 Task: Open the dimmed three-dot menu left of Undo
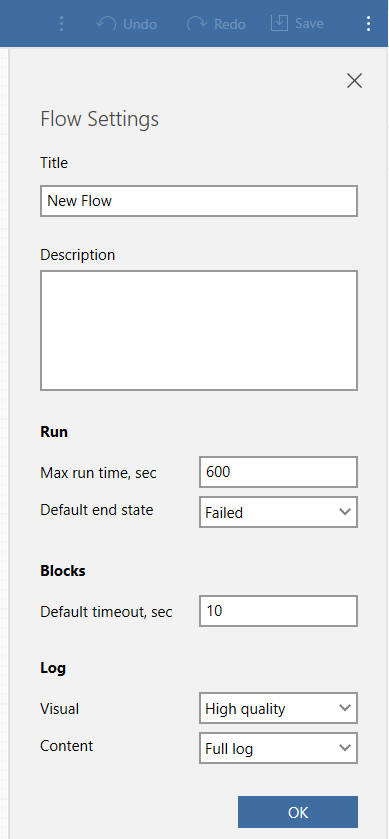pyautogui.click(x=62, y=24)
